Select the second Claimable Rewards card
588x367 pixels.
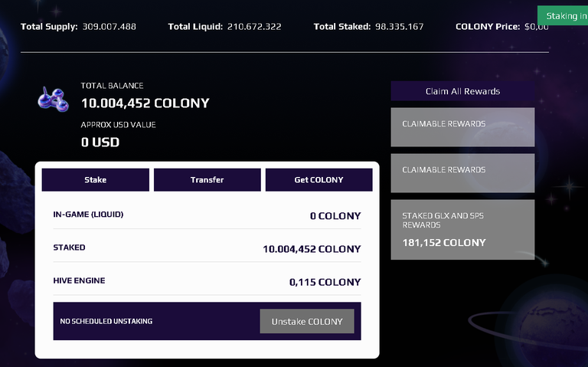pos(462,173)
